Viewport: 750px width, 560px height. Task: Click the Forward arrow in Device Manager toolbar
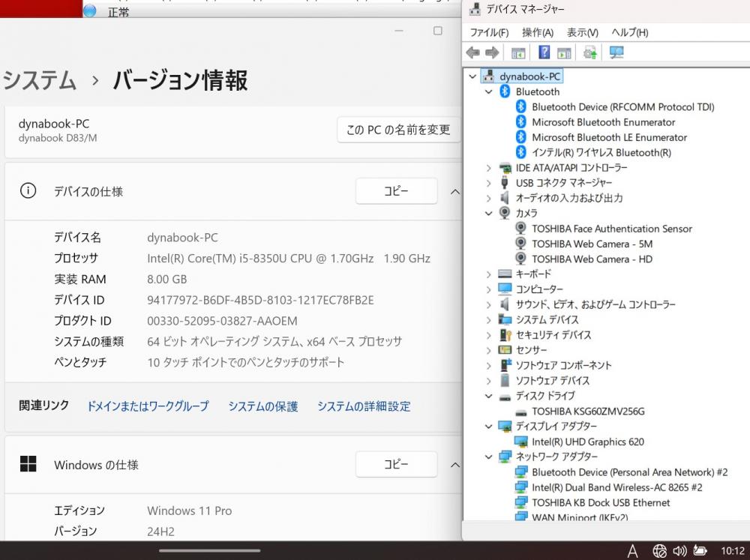492,52
